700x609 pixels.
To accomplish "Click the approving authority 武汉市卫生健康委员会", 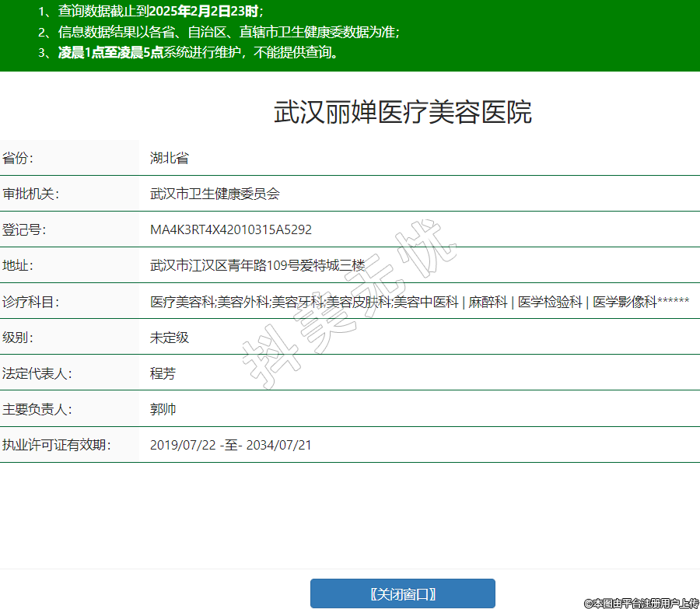I will (214, 194).
